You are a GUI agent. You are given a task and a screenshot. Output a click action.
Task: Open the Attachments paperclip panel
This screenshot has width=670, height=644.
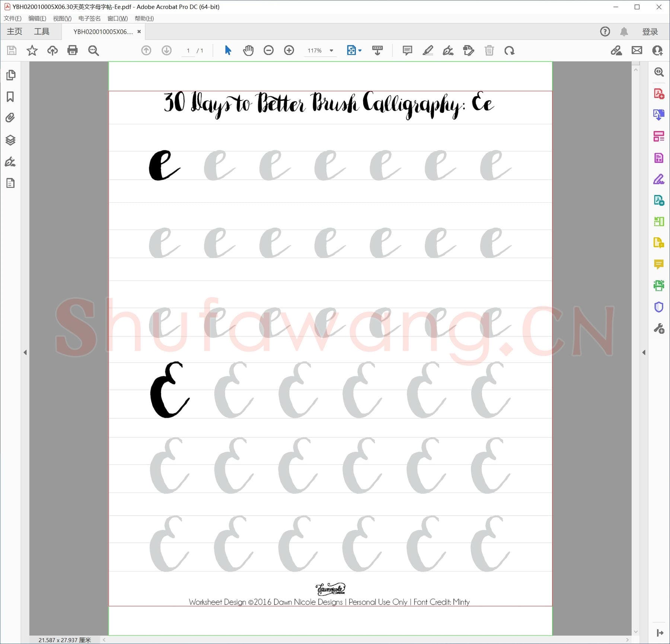click(10, 118)
